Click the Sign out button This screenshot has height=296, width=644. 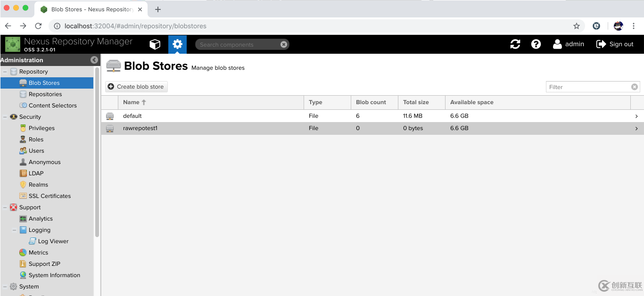(x=615, y=44)
